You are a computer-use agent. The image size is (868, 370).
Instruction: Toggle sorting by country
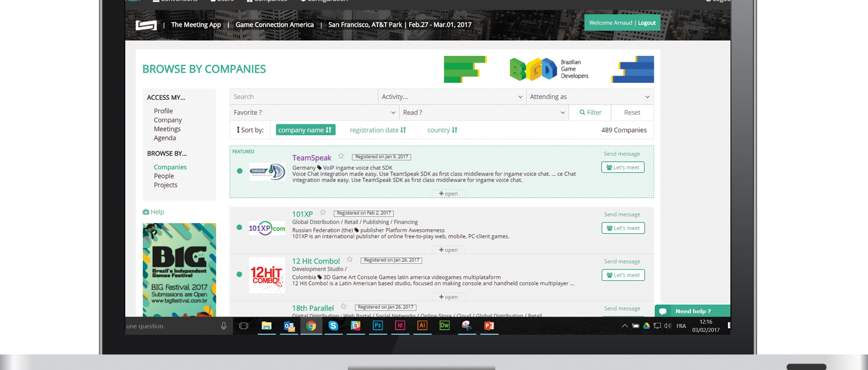442,130
